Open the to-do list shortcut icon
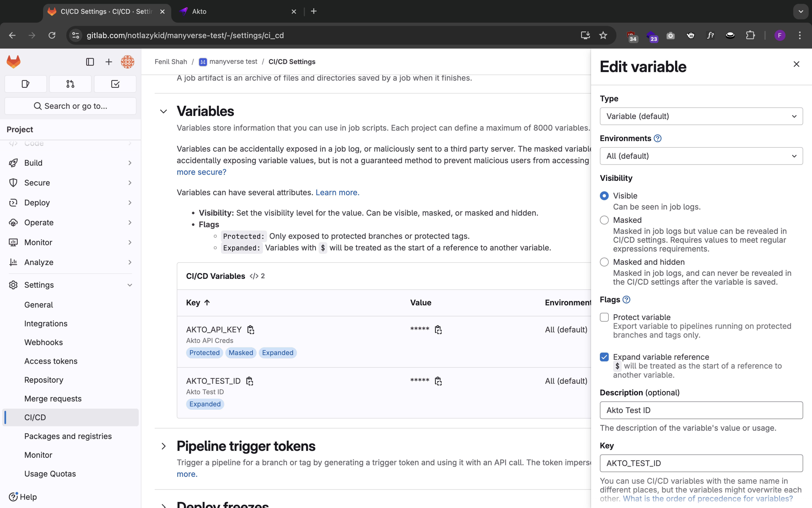The height and width of the screenshot is (508, 812). pyautogui.click(x=115, y=84)
